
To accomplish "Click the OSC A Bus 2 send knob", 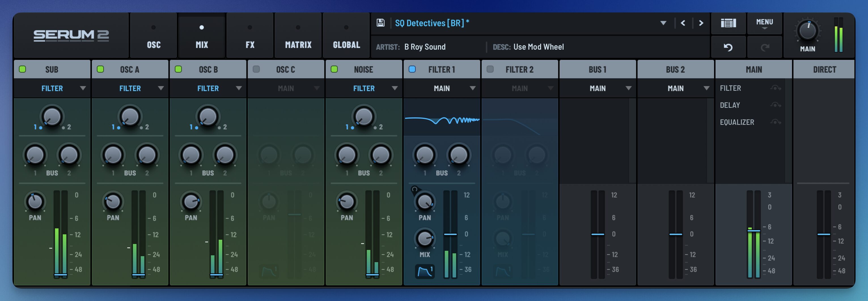I will coord(147,155).
